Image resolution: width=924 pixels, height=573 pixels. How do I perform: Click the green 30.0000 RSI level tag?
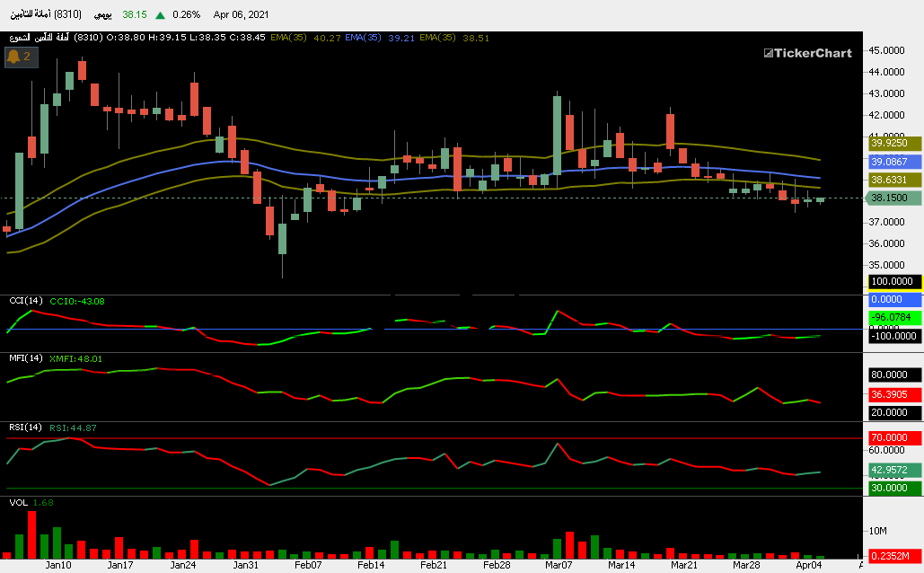tap(893, 488)
